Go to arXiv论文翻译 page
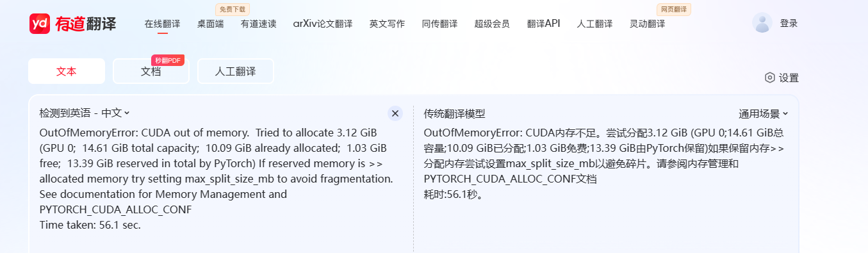868x253 pixels. click(323, 24)
